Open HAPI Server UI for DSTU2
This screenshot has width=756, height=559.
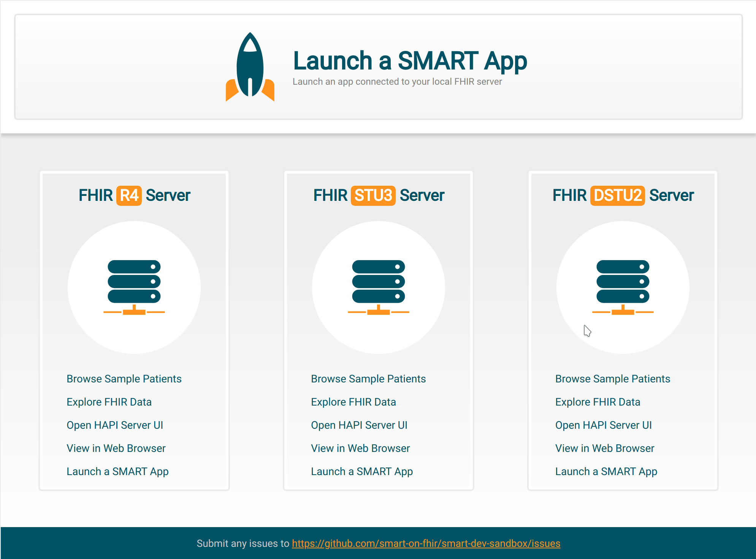[604, 425]
